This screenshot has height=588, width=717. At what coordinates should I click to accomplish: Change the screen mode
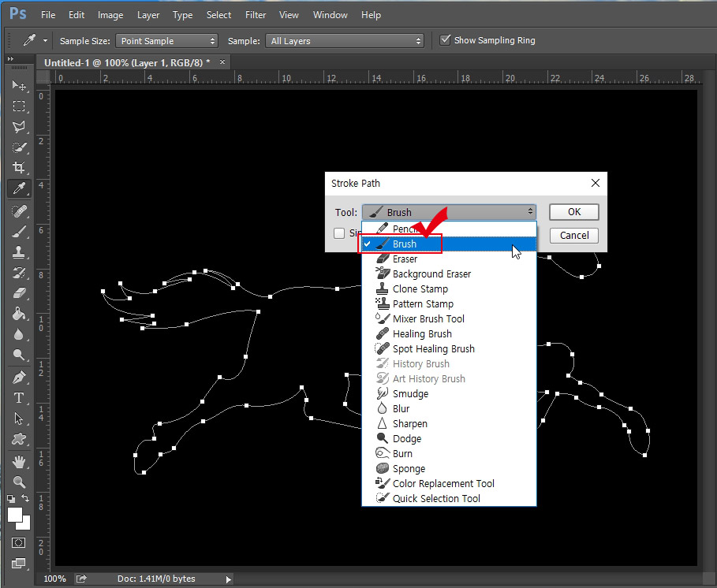[x=19, y=564]
